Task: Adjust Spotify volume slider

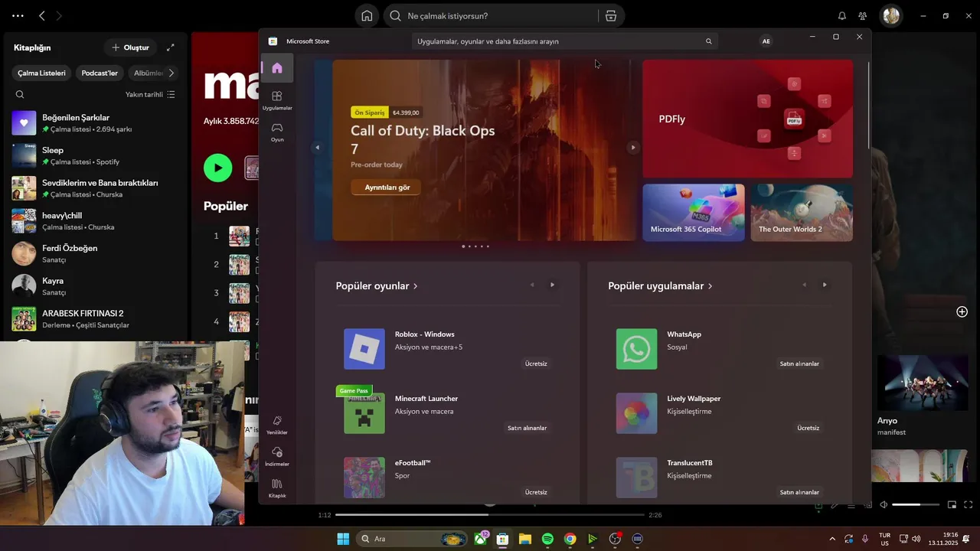Action: (916, 505)
